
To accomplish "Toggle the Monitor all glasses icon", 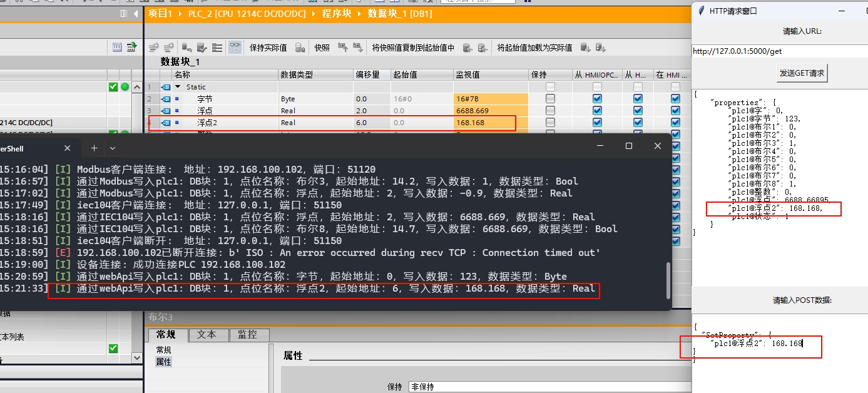I will [x=235, y=48].
